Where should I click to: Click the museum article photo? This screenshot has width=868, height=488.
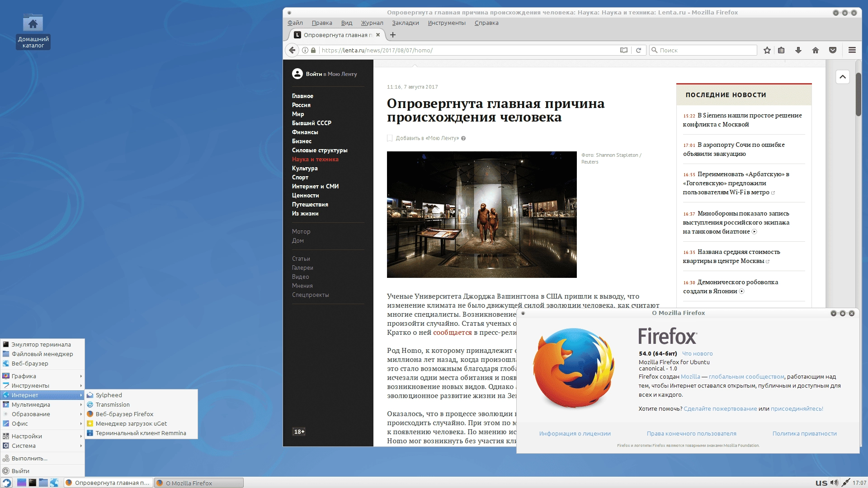pyautogui.click(x=482, y=215)
